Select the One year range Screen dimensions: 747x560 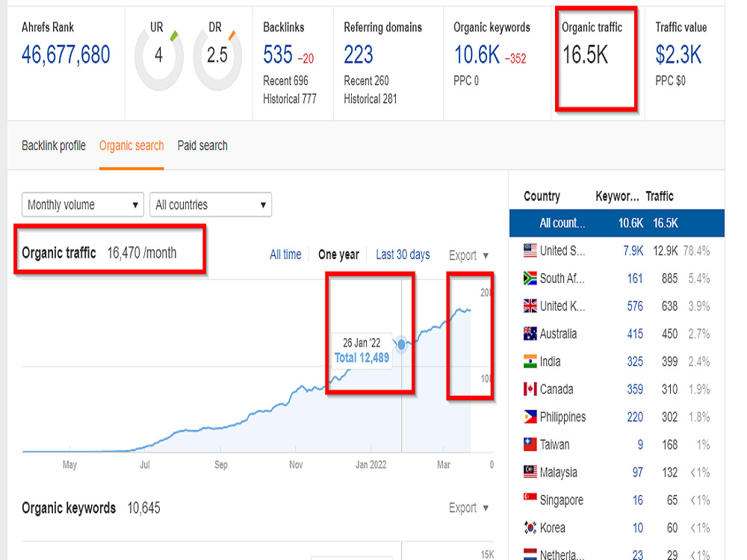pyautogui.click(x=338, y=255)
